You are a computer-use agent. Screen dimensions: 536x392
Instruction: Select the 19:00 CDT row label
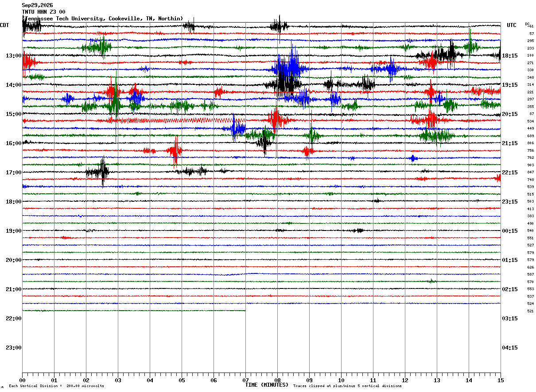(14, 231)
